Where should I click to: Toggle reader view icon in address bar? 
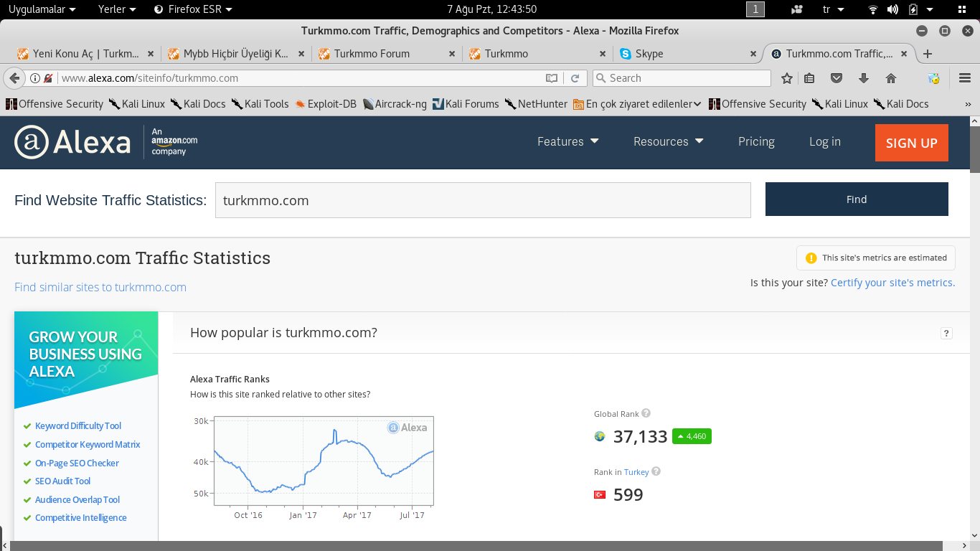pos(551,78)
